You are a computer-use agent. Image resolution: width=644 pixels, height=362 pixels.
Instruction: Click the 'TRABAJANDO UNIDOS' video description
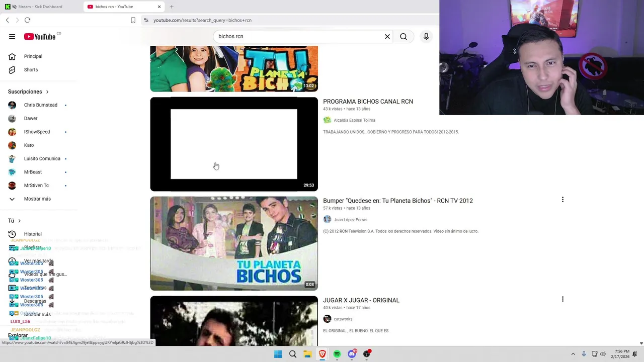tap(391, 132)
